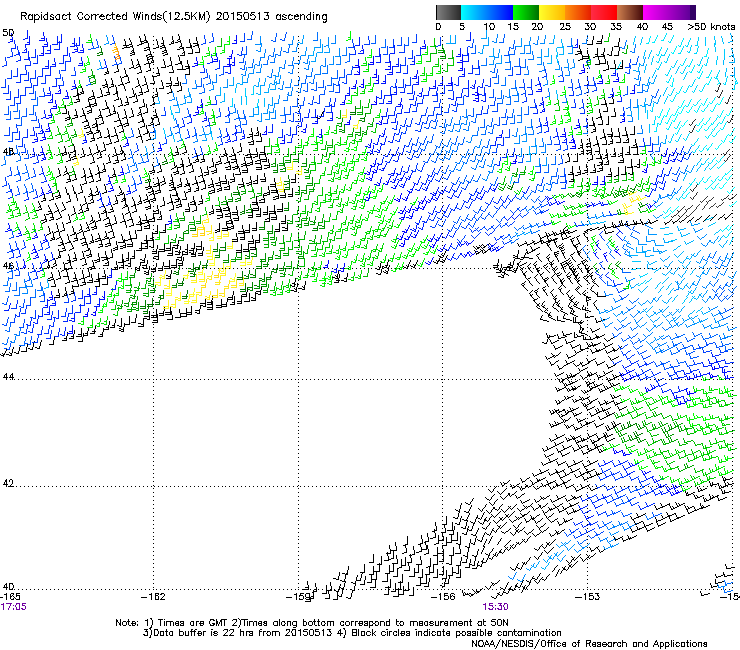Click the latitude label '48'
Image resolution: width=740 pixels, height=650 pixels.
[x=8, y=152]
